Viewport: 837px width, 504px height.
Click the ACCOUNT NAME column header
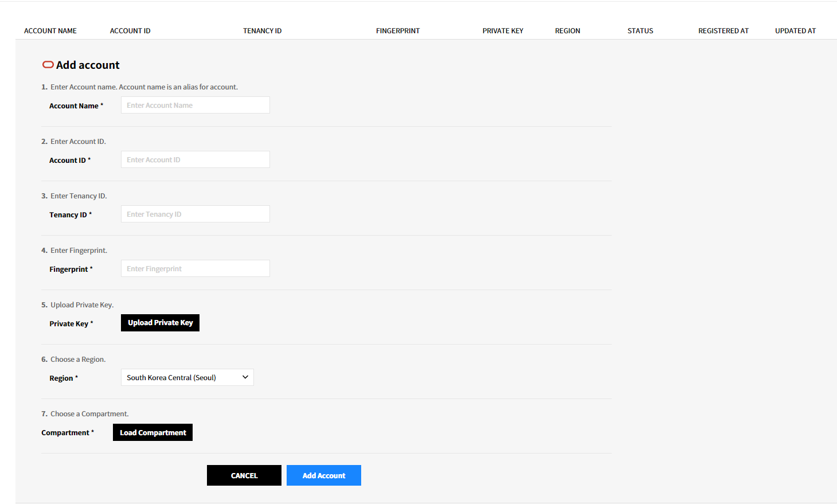pyautogui.click(x=50, y=31)
